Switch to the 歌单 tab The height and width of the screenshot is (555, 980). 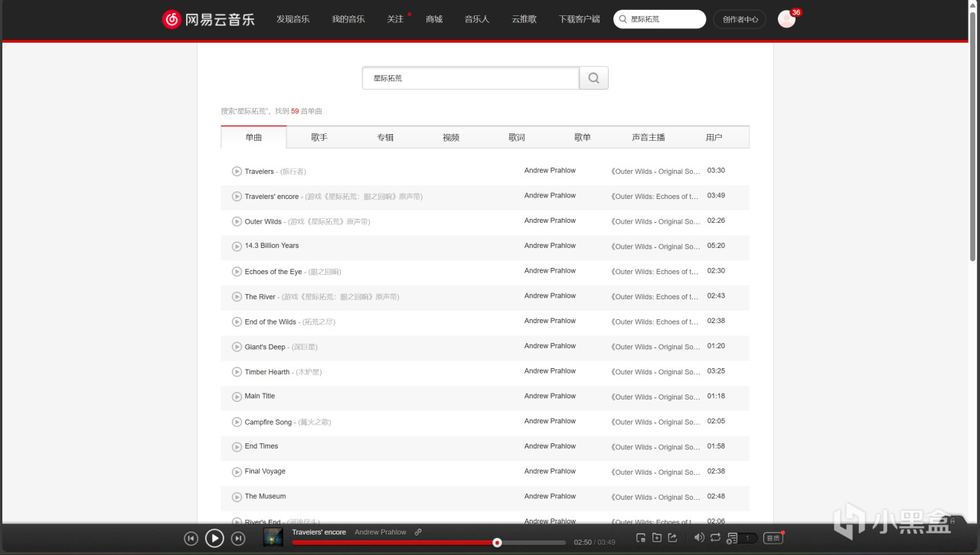583,137
